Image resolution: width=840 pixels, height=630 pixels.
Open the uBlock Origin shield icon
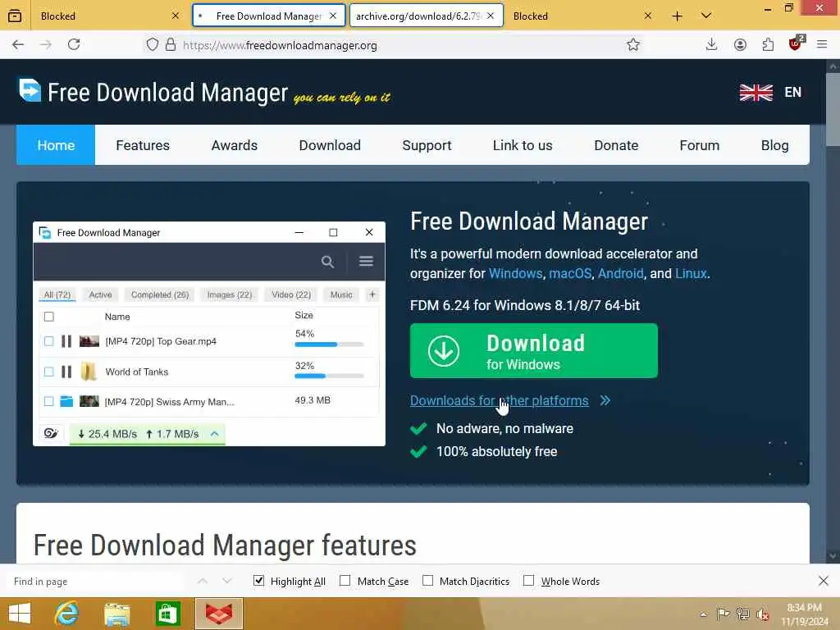coord(796,44)
